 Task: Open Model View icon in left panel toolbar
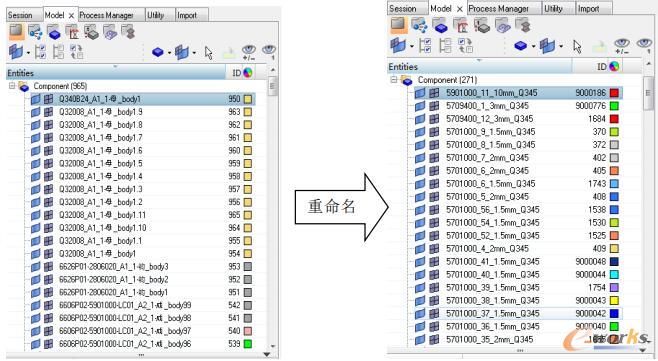(16, 31)
